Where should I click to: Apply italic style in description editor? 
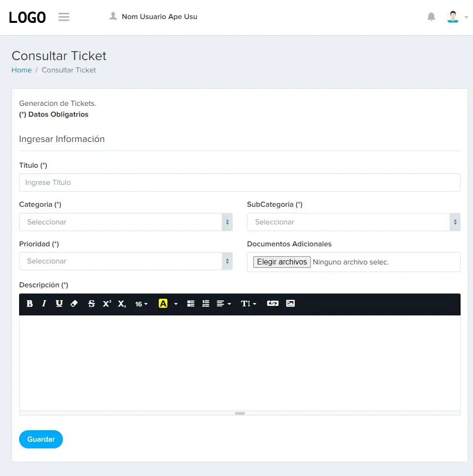tap(44, 304)
